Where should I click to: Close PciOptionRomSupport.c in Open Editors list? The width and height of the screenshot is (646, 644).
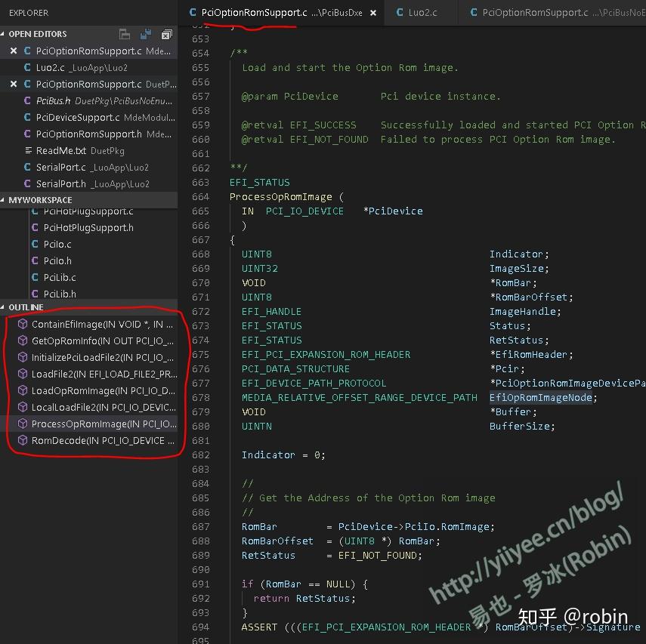(14, 51)
